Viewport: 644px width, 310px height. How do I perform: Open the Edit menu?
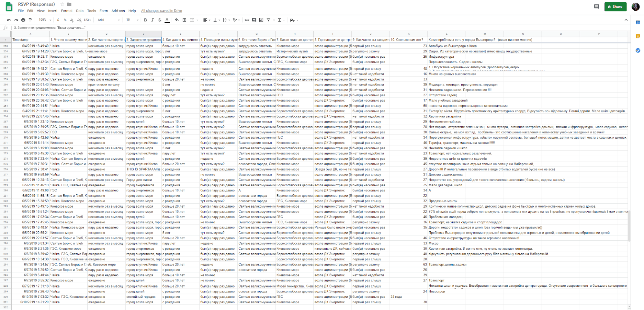pos(30,11)
